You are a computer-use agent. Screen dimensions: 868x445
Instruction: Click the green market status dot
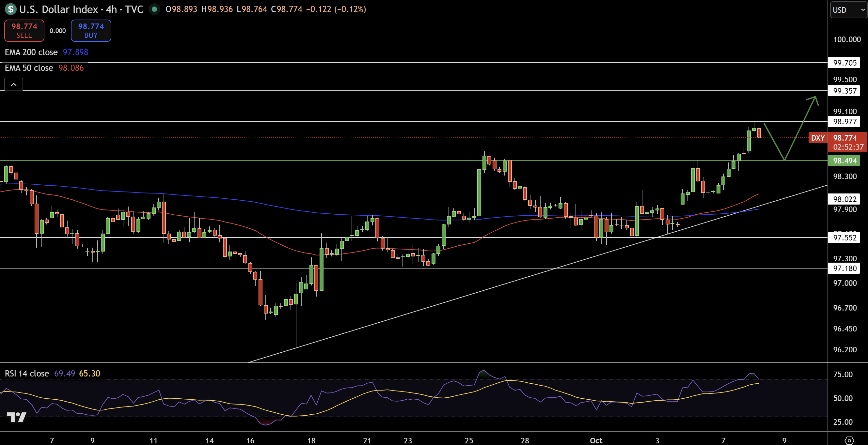coord(154,9)
